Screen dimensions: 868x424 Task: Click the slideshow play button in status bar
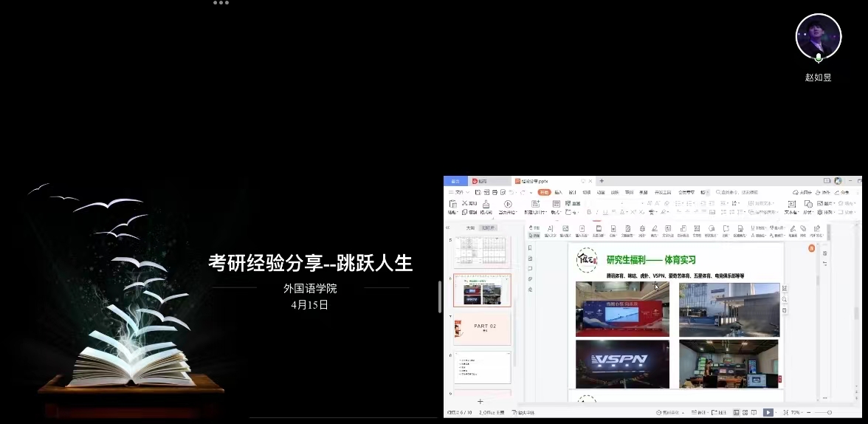tap(768, 412)
